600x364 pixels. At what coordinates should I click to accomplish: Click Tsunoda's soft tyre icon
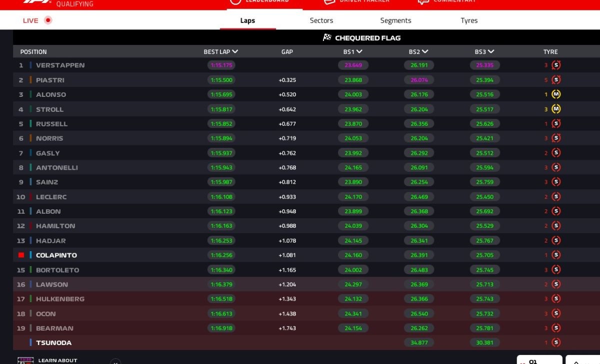tap(555, 343)
